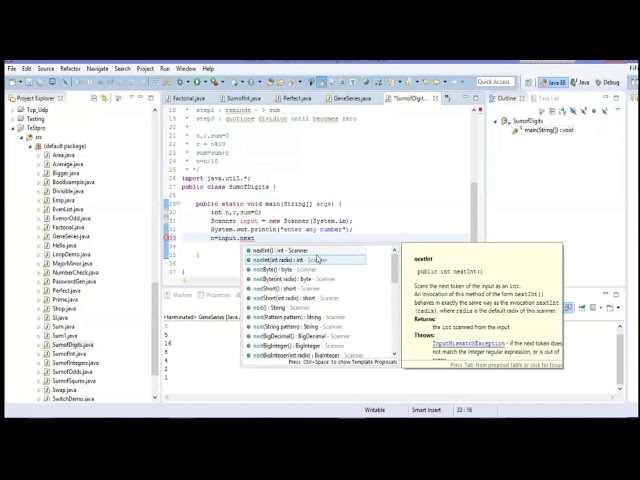640x480 pixels.
Task: Toggle Hide Static Members in Outline toolbar
Action: (584, 111)
